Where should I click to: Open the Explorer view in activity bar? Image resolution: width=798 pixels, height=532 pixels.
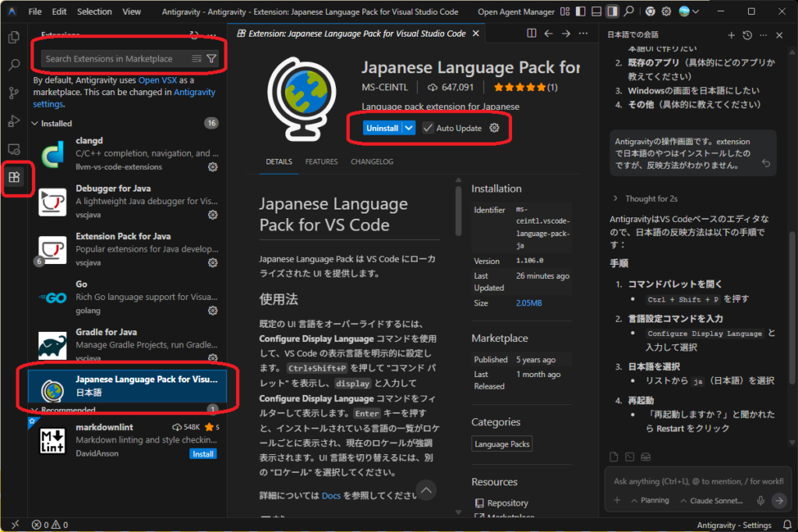click(x=13, y=37)
